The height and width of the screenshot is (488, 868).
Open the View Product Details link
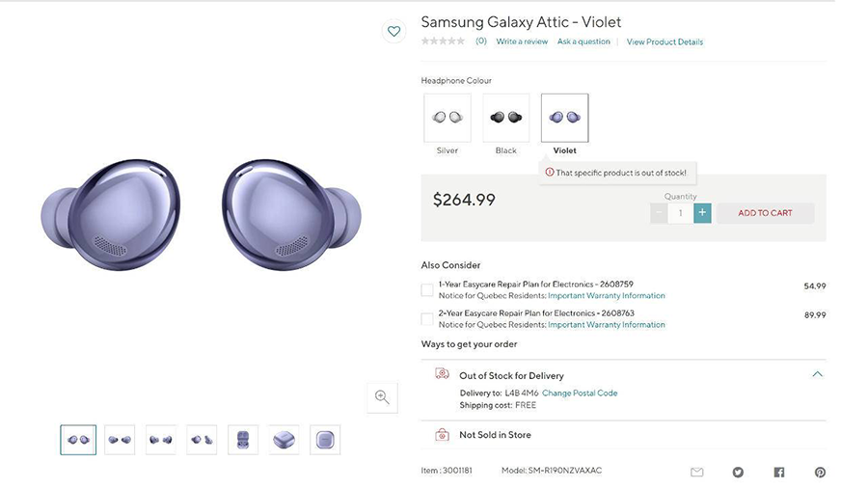pos(665,41)
